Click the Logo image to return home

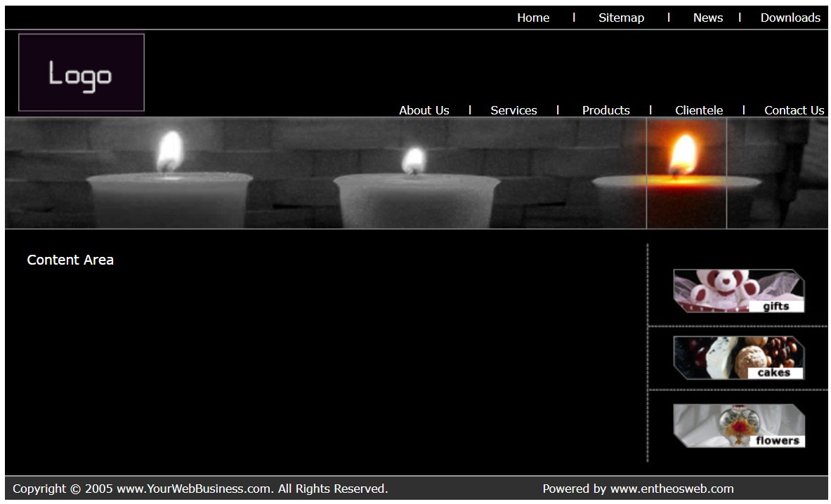point(81,72)
